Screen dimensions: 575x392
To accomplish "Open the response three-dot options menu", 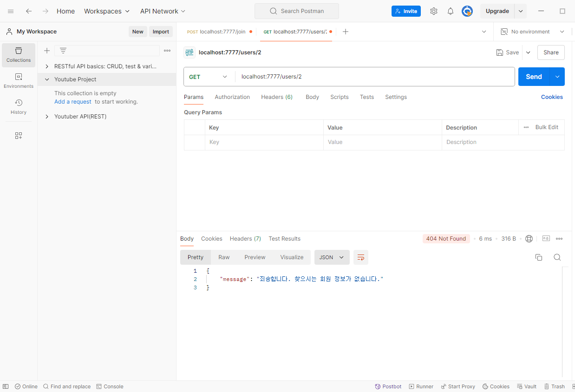I will pos(559,239).
